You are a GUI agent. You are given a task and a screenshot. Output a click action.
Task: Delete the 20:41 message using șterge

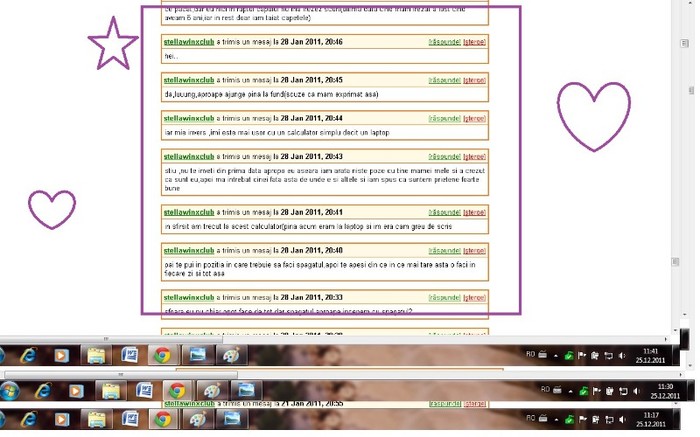[x=474, y=212]
